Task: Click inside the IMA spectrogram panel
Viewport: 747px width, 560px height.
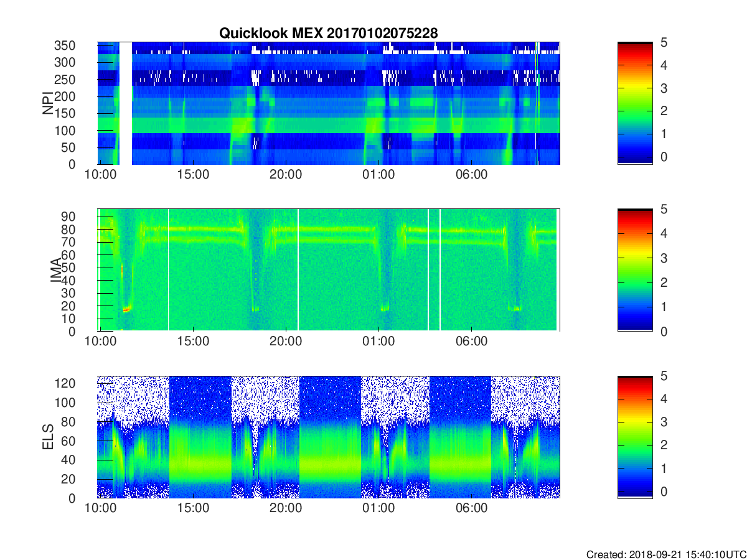Action: click(329, 270)
